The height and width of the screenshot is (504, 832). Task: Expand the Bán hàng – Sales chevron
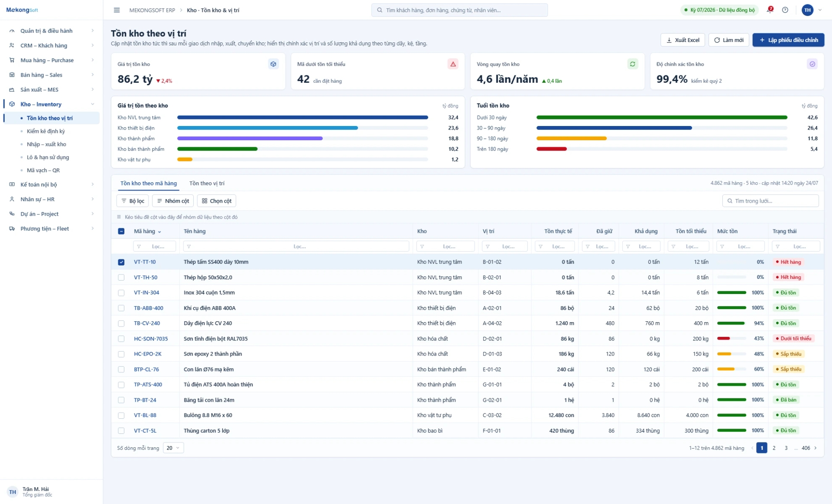tap(93, 75)
